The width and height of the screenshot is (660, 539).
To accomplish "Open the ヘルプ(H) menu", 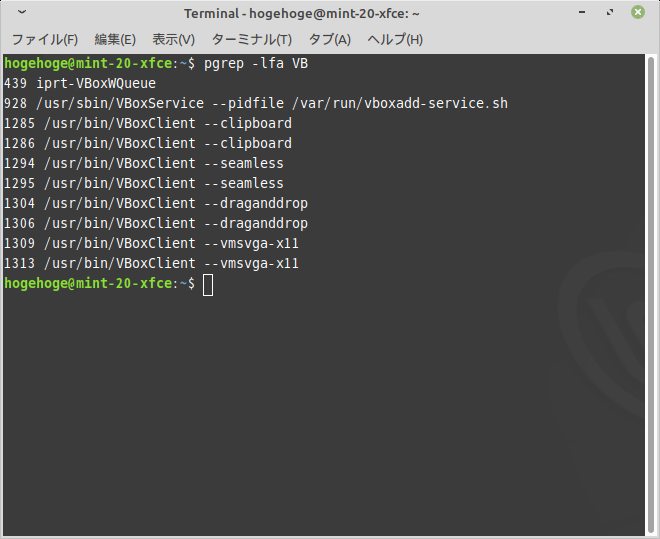I will click(395, 40).
